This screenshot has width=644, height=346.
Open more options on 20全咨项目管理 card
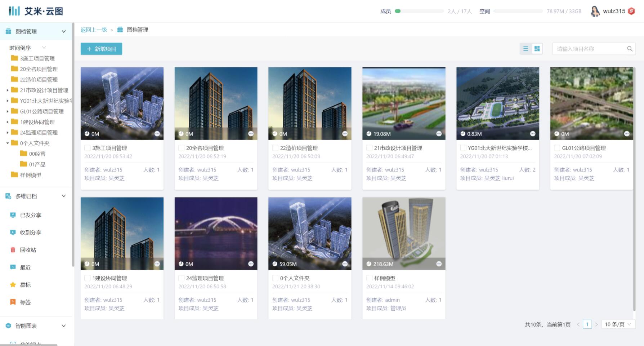(251, 134)
